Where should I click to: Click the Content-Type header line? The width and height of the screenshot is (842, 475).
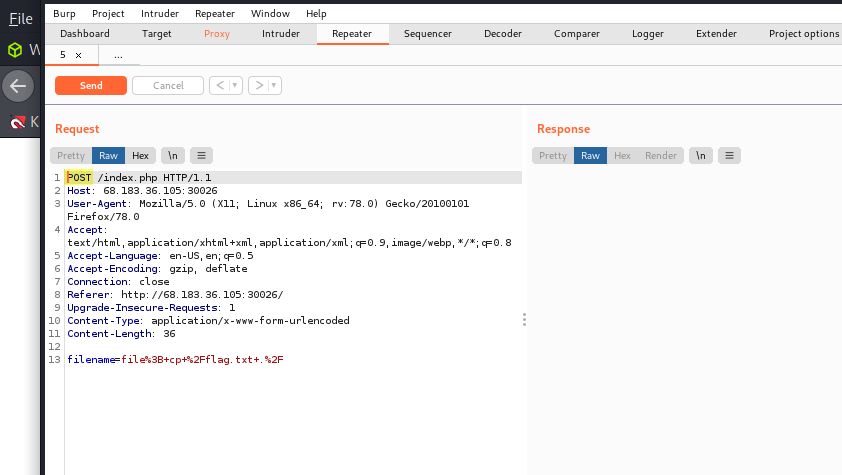click(x=208, y=320)
